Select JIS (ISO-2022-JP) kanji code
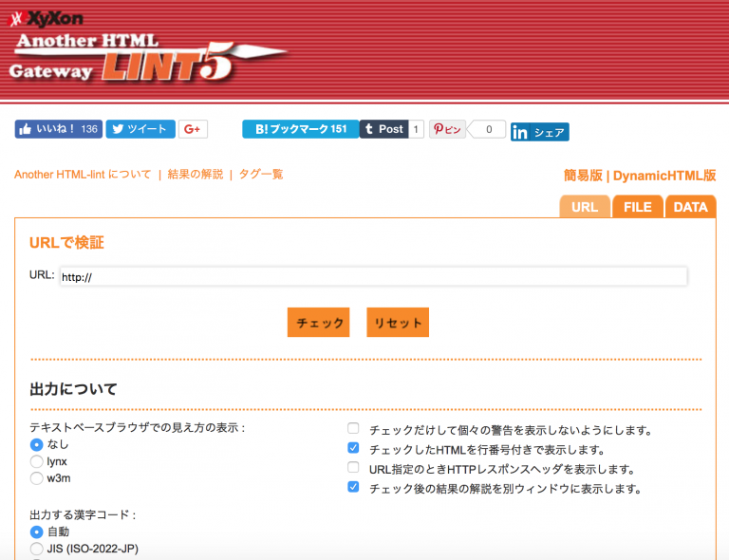The image size is (729, 560). [37, 549]
